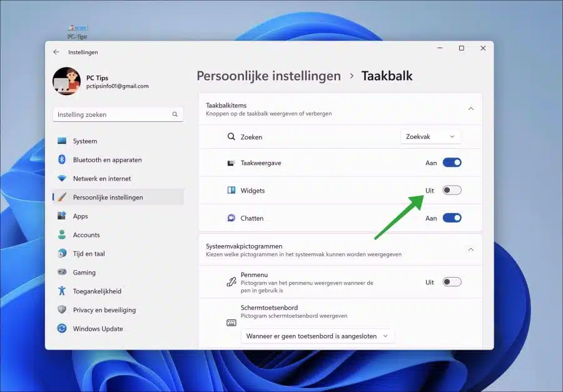Click the PC-Tips desktop shortcut icon
This screenshot has width=563, height=392.
pyautogui.click(x=78, y=32)
